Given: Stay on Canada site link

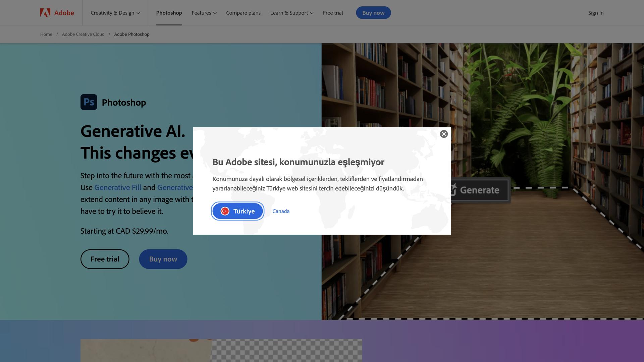Looking at the screenshot, I should [281, 211].
